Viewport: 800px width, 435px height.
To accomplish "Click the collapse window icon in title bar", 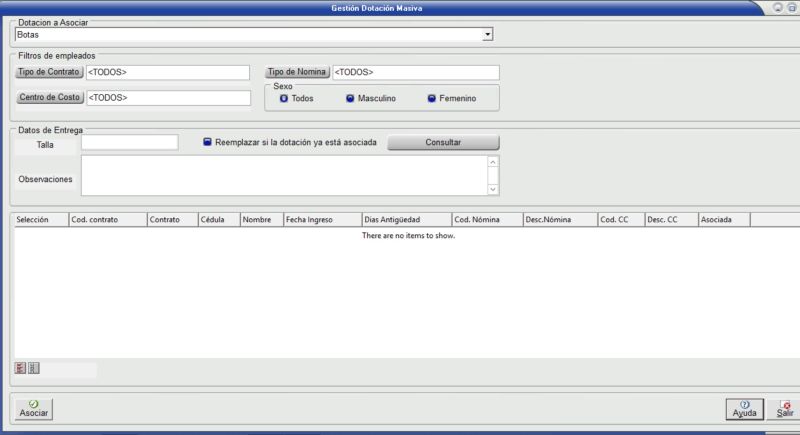I will 777,7.
